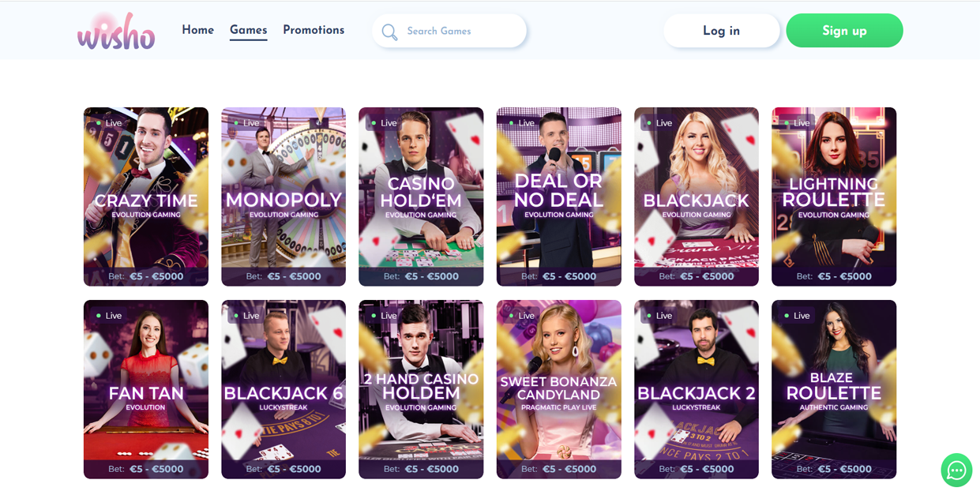
Task: Open the Monopoly live game tile
Action: (x=283, y=197)
